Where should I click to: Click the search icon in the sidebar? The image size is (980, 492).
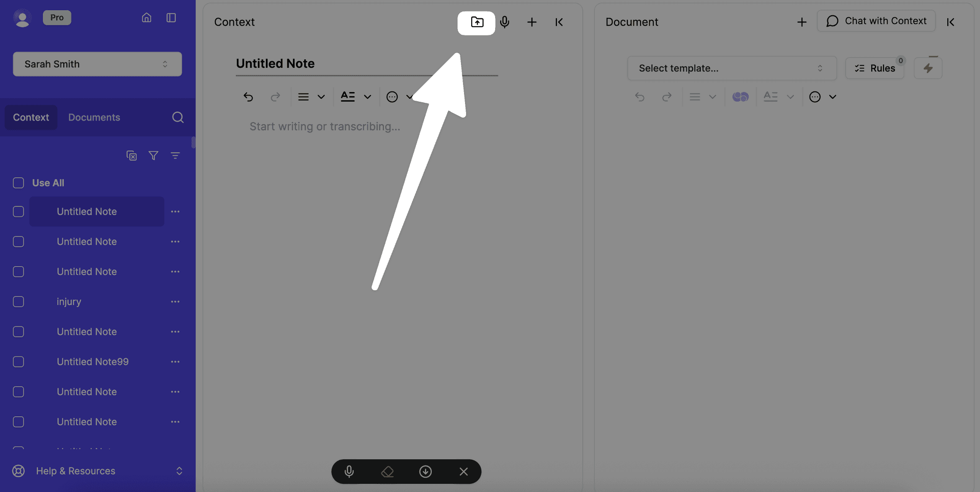[178, 117]
